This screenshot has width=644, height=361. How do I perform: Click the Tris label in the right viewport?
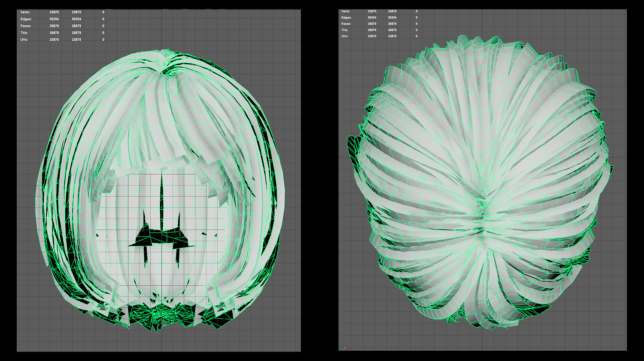coord(345,30)
